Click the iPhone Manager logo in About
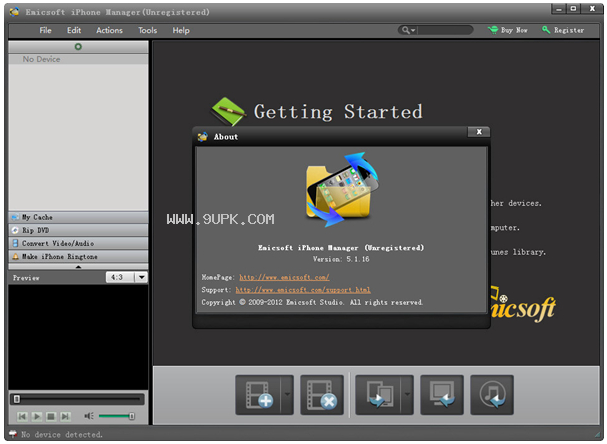The height and width of the screenshot is (444, 607). (x=341, y=189)
